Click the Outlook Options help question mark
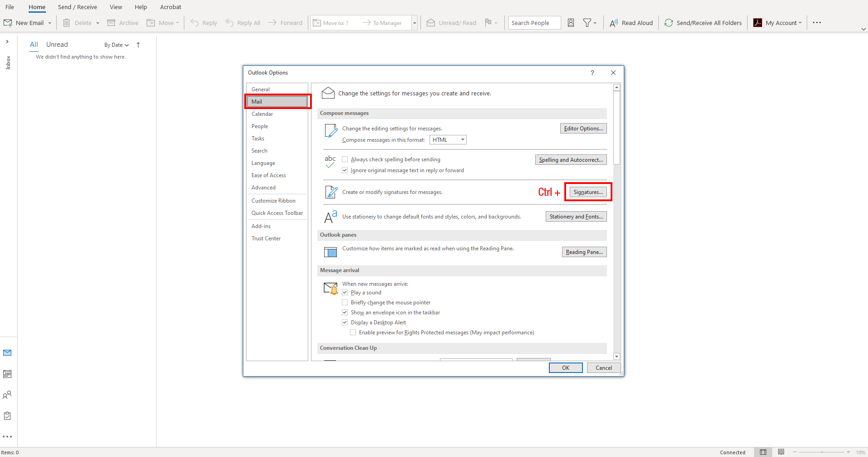 [592, 73]
